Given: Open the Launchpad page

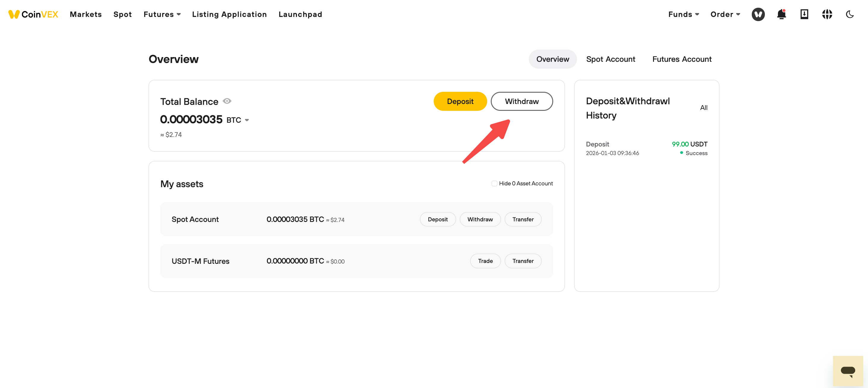Looking at the screenshot, I should click(x=300, y=14).
